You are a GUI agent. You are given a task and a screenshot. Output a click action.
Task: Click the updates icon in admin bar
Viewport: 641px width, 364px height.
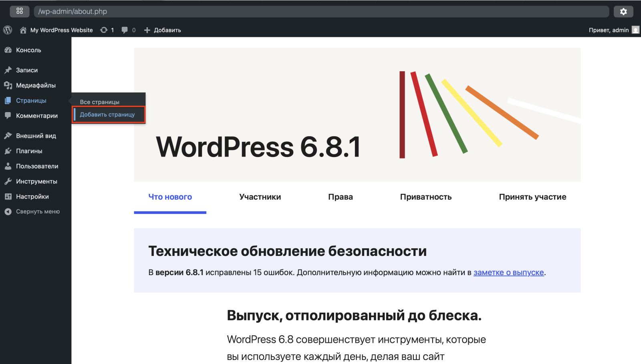click(104, 30)
